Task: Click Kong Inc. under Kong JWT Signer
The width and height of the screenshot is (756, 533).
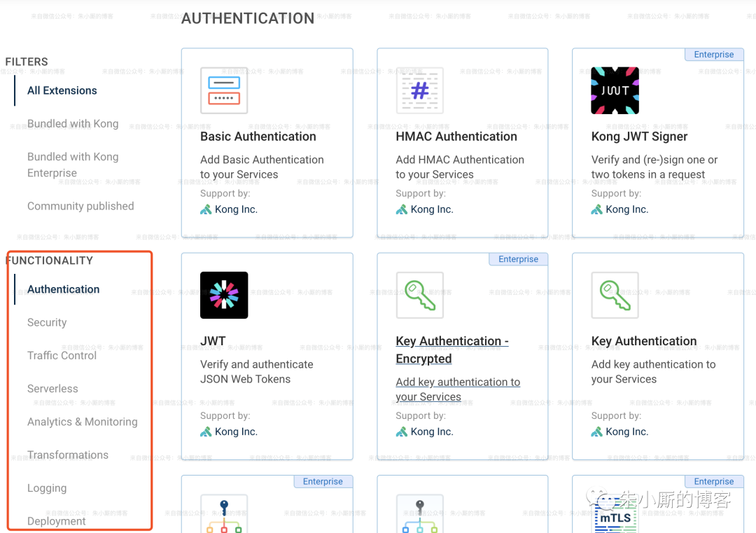Action: tap(626, 209)
